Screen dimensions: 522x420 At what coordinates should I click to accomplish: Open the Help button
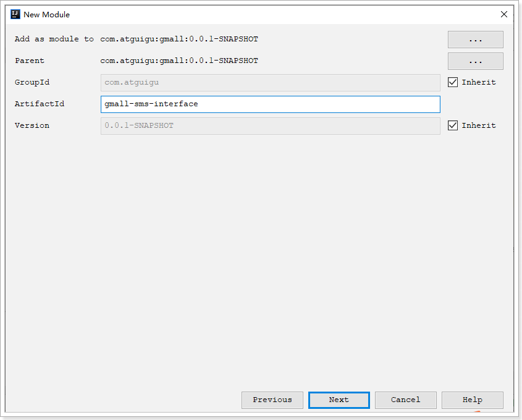472,400
